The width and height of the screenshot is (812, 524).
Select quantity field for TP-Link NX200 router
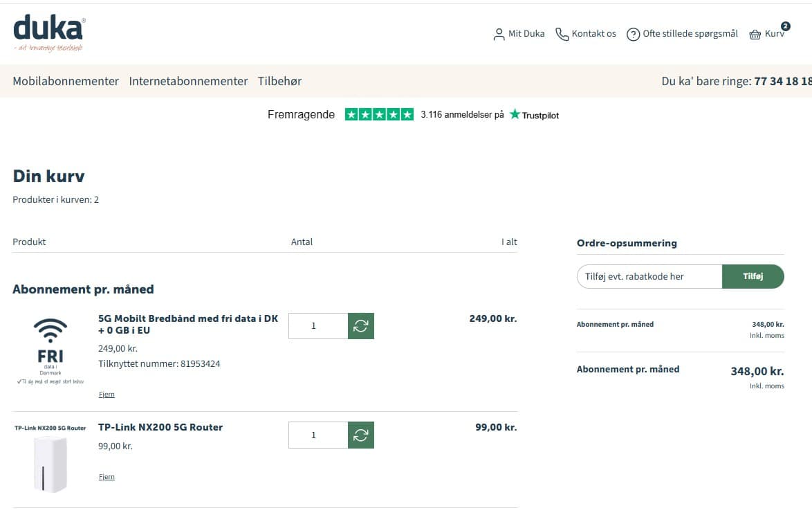click(x=317, y=435)
